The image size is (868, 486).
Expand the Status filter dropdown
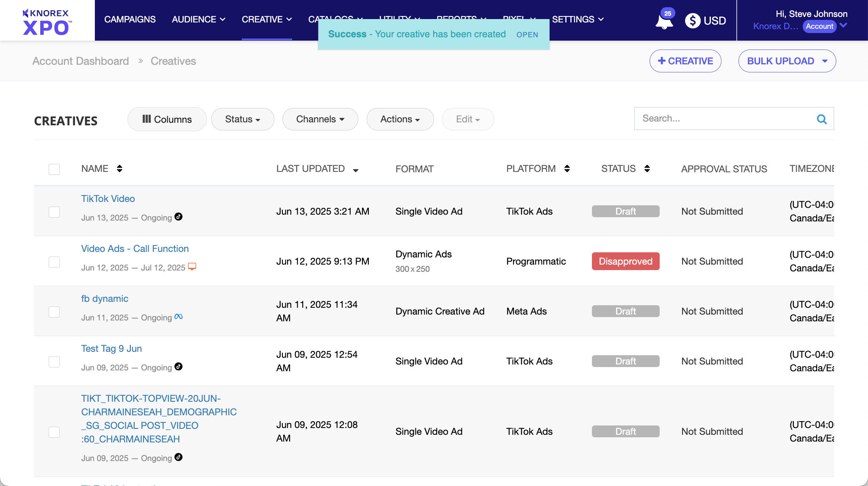click(x=243, y=119)
